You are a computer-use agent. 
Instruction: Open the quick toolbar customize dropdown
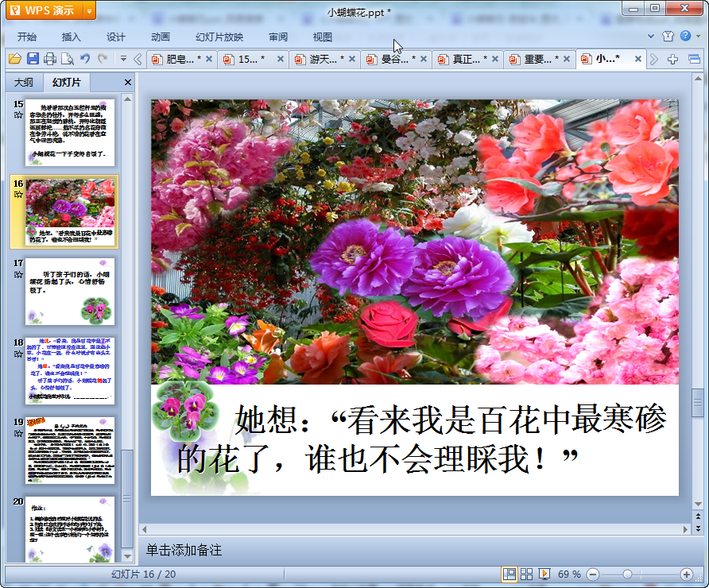coord(123,58)
